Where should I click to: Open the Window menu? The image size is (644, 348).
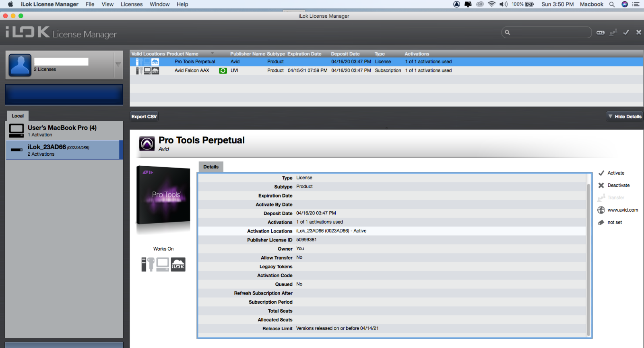click(160, 4)
